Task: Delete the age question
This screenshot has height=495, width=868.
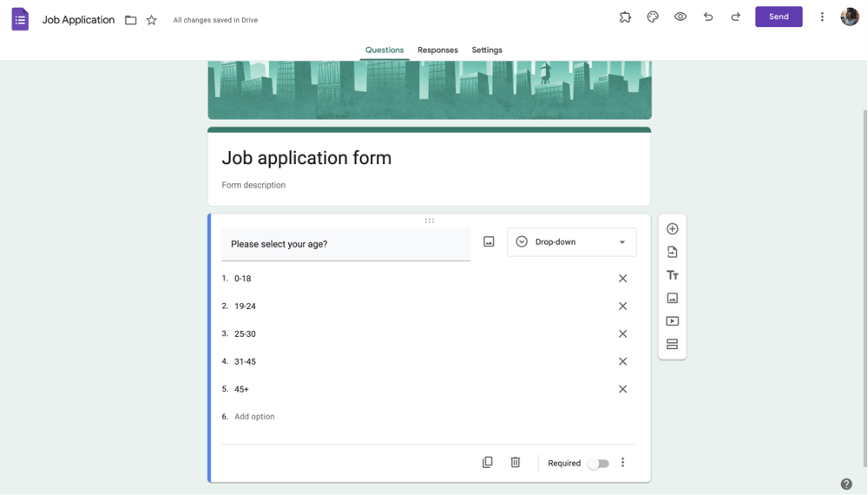Action: click(516, 462)
